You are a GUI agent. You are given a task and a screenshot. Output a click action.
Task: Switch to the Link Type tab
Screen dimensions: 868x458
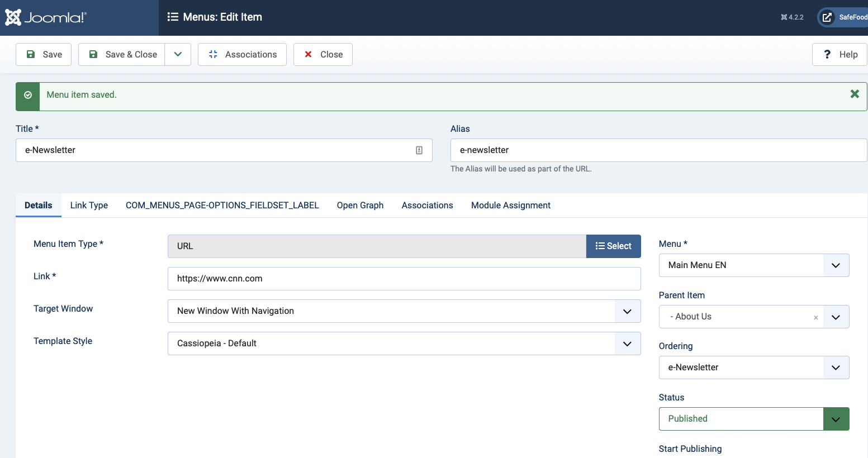point(89,206)
